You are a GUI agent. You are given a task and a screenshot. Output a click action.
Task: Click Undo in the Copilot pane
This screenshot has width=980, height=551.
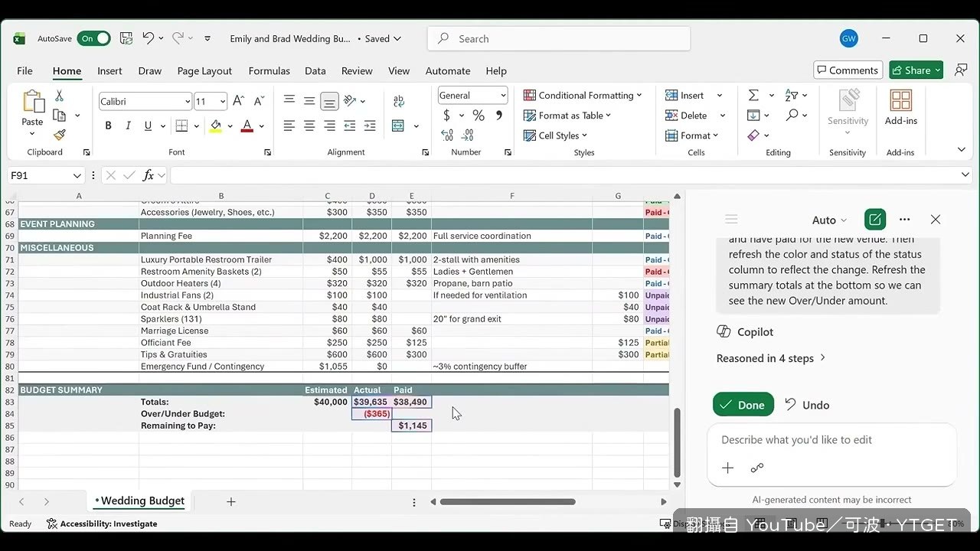point(807,405)
